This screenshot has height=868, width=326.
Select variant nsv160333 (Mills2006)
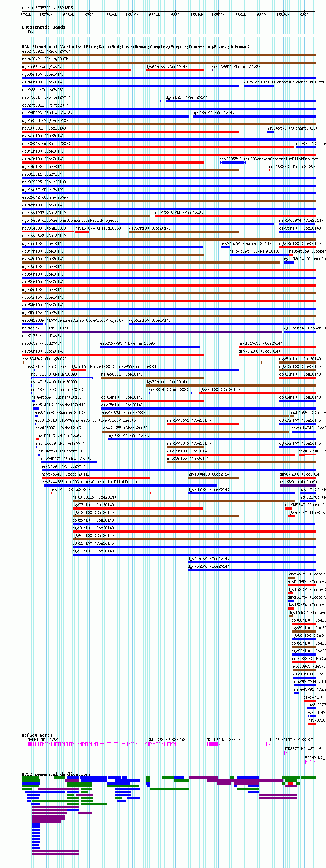pyautogui.click(x=292, y=167)
